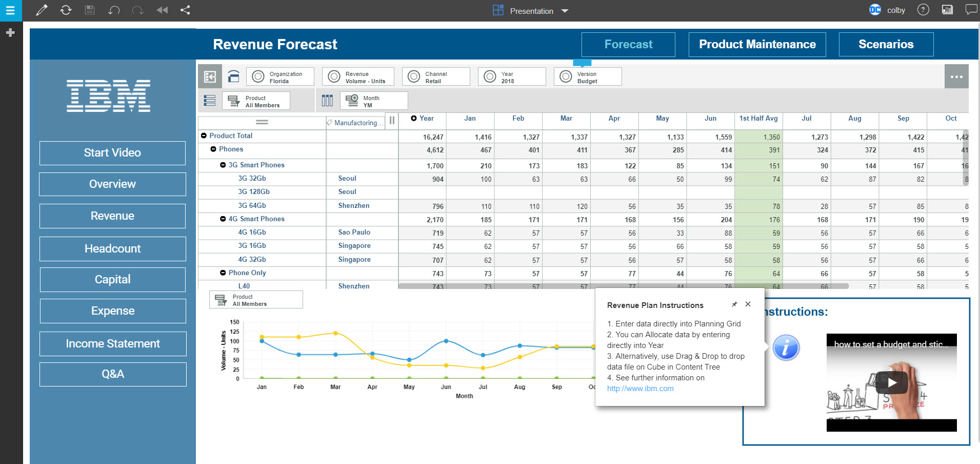
Task: Click the refresh icon in top toolbar
Action: (x=66, y=10)
